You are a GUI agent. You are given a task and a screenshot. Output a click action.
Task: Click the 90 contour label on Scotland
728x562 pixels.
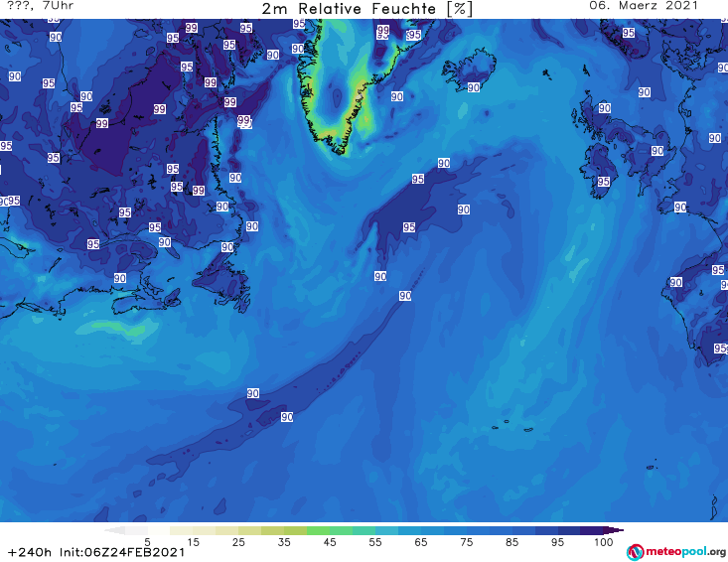coord(604,108)
